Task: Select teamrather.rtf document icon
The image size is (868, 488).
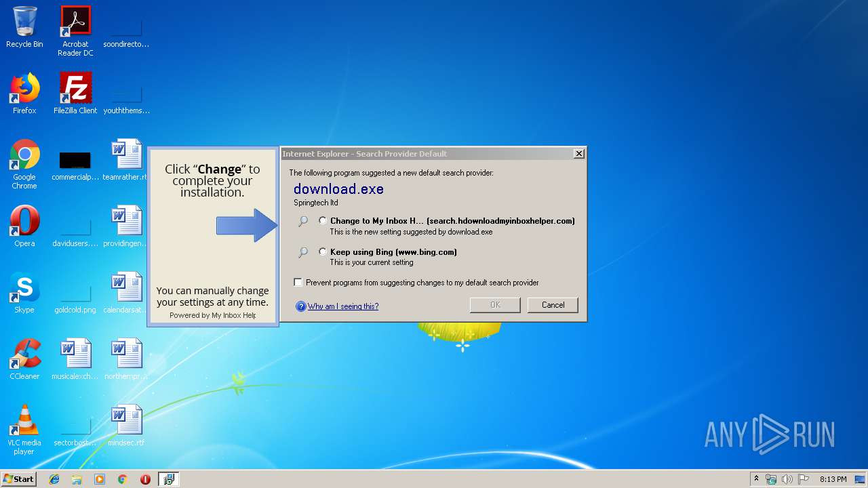Action: [x=126, y=160]
